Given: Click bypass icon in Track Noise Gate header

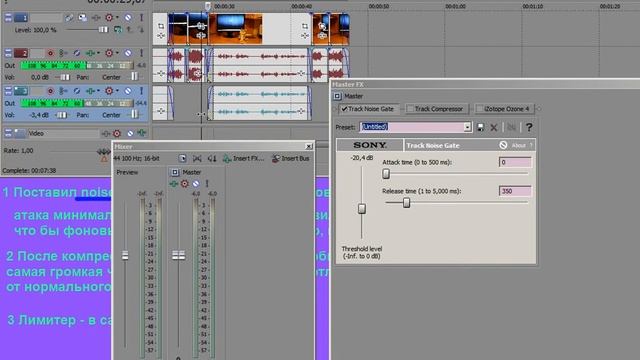Looking at the screenshot, I should pos(503,145).
